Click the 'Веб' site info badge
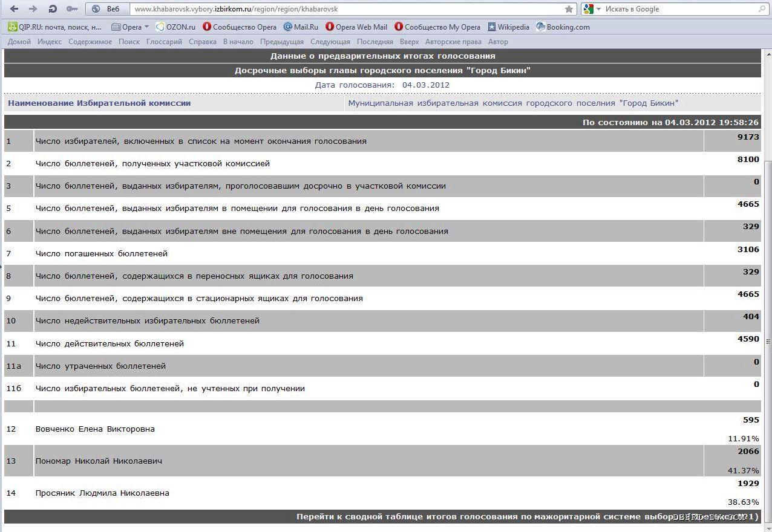The image size is (772, 532). point(108,9)
